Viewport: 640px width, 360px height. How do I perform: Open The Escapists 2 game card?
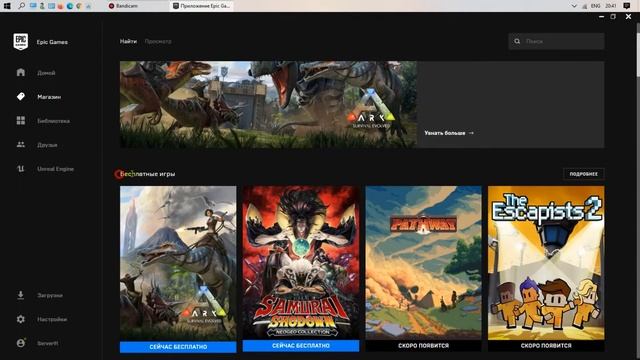[546, 263]
